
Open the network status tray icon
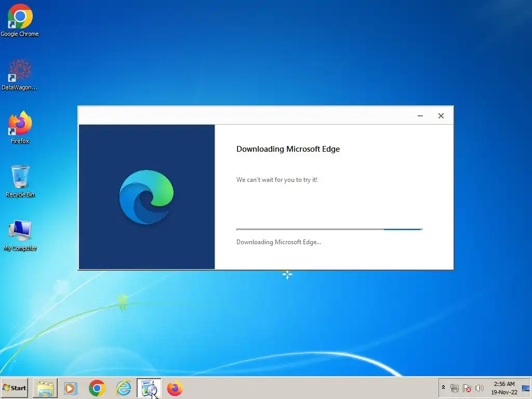454,388
